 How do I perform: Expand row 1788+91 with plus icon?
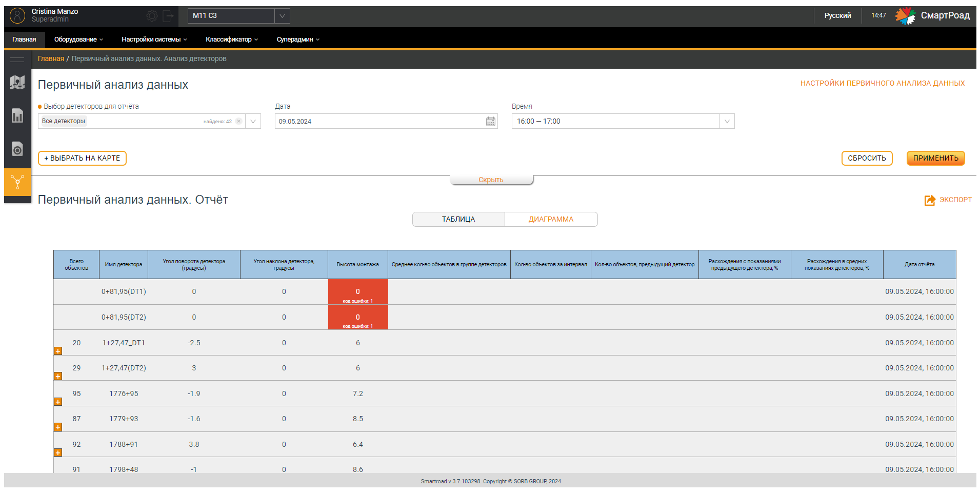(58, 453)
